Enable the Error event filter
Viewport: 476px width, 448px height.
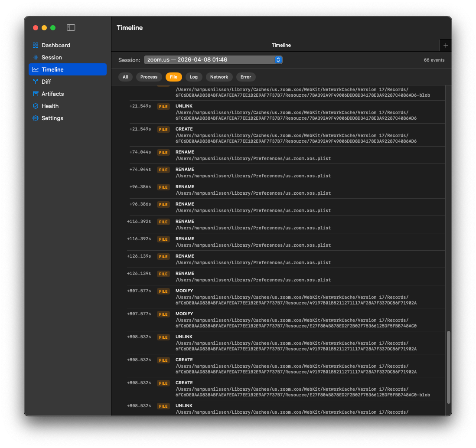coord(246,77)
